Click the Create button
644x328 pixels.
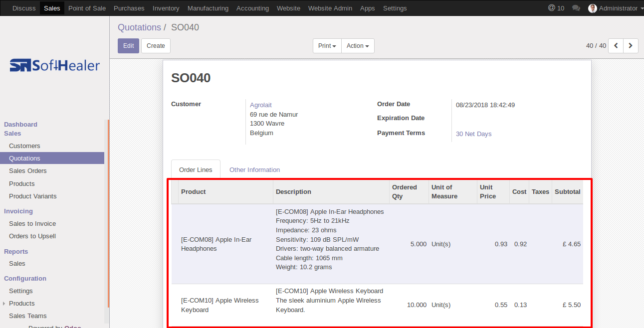click(156, 46)
